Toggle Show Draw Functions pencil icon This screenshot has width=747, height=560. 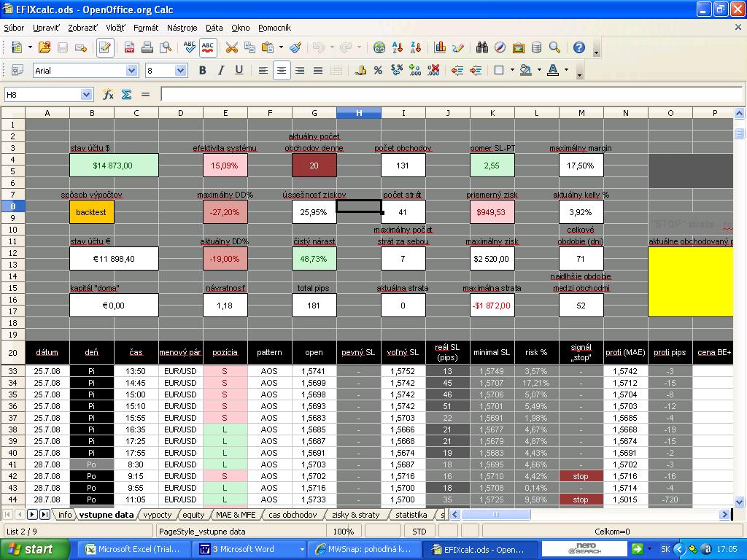(x=458, y=47)
